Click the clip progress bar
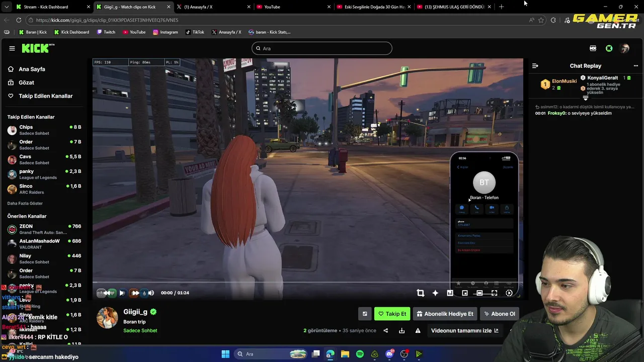 pos(307,283)
